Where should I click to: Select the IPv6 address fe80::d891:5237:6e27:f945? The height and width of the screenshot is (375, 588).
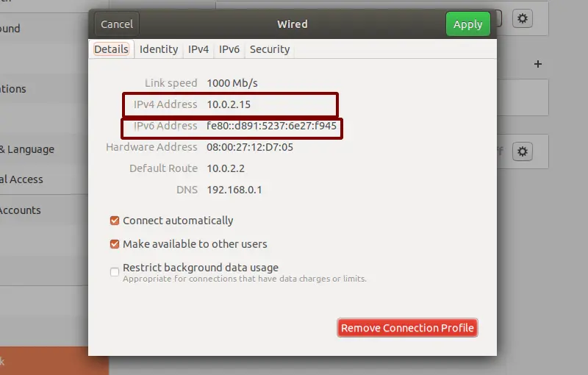(x=271, y=126)
